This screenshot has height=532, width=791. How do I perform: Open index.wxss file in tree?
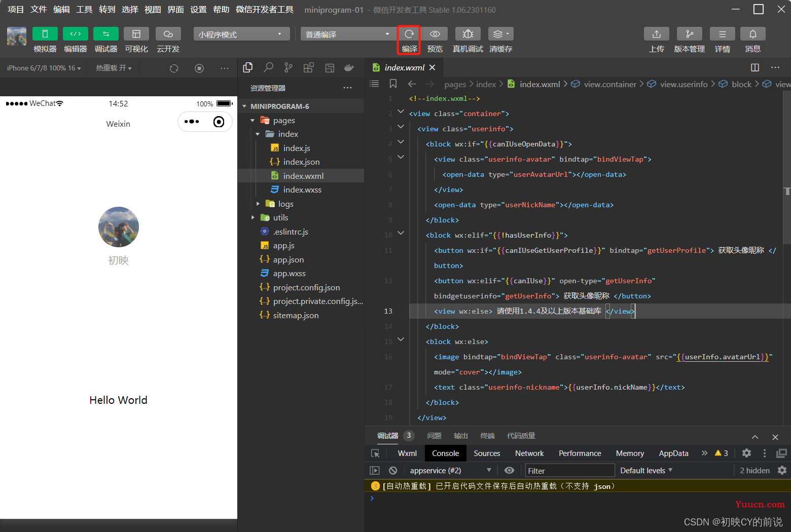coord(302,189)
